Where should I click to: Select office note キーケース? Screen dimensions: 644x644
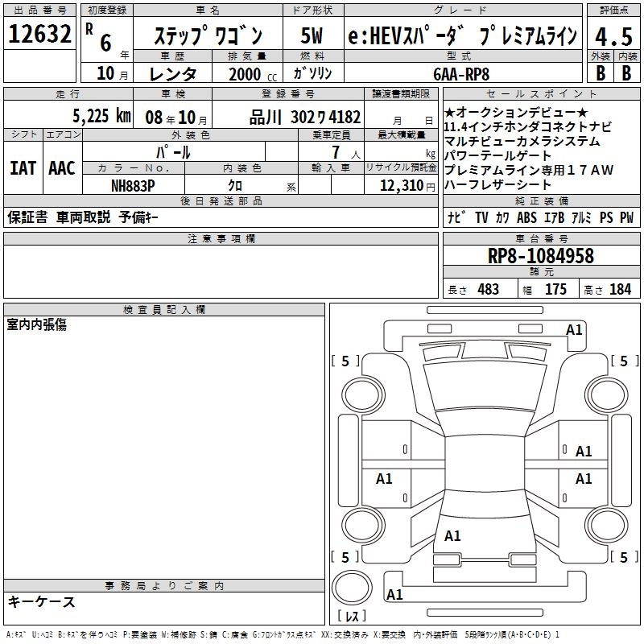[42, 601]
